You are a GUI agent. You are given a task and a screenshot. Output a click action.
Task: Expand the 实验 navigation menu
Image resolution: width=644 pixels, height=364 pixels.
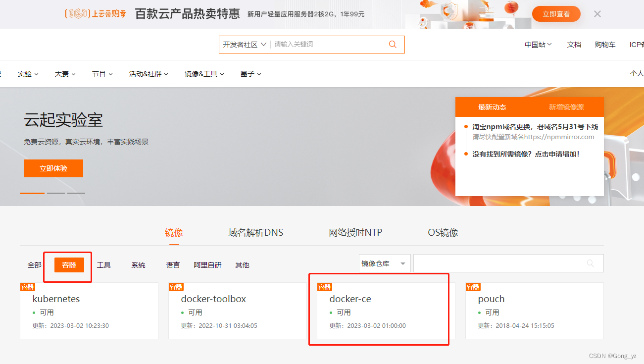[x=28, y=74]
